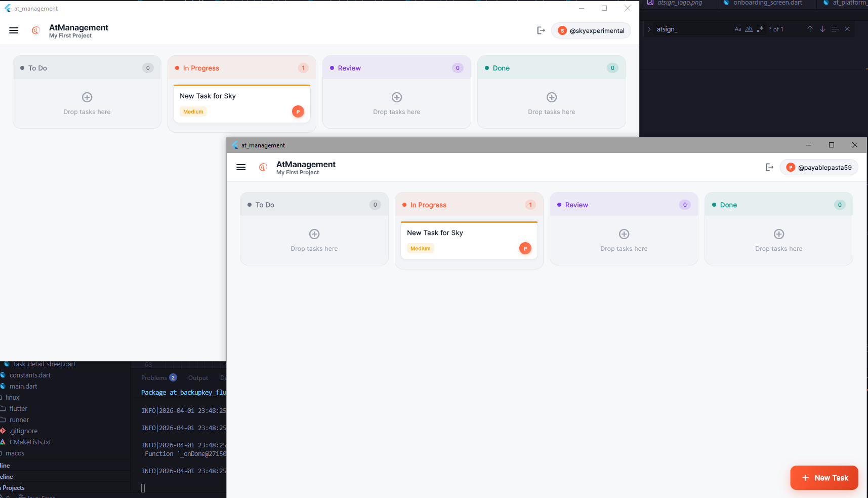
Task: Click Find in Selection icon in find widget
Action: (835, 29)
